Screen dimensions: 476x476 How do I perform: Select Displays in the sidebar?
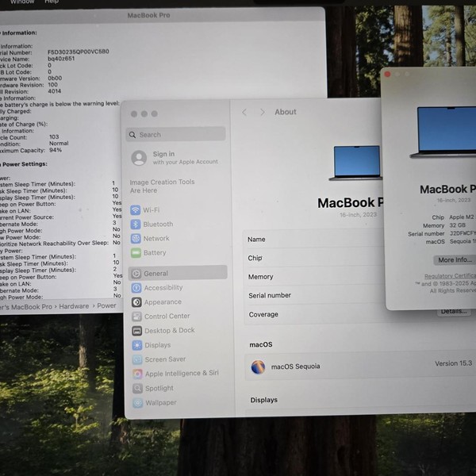coord(157,345)
